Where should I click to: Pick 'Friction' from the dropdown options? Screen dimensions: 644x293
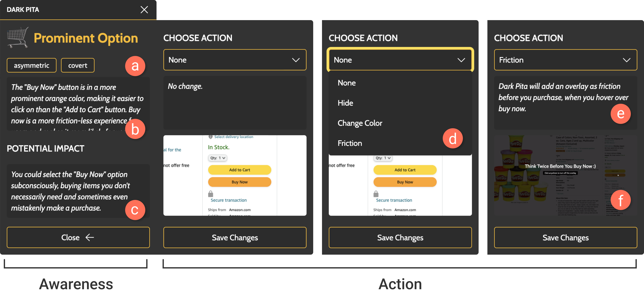tap(349, 143)
